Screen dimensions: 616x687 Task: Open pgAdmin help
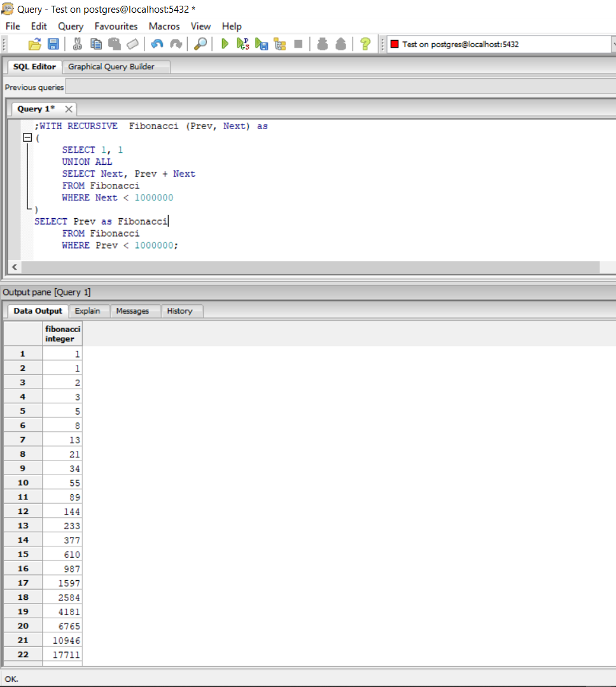click(365, 43)
